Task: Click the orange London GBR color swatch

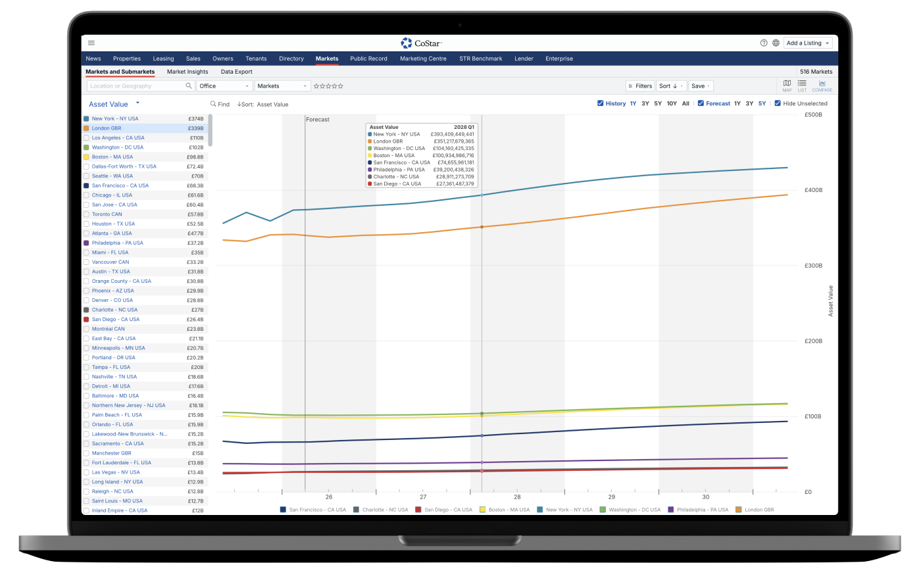Action: (86, 128)
